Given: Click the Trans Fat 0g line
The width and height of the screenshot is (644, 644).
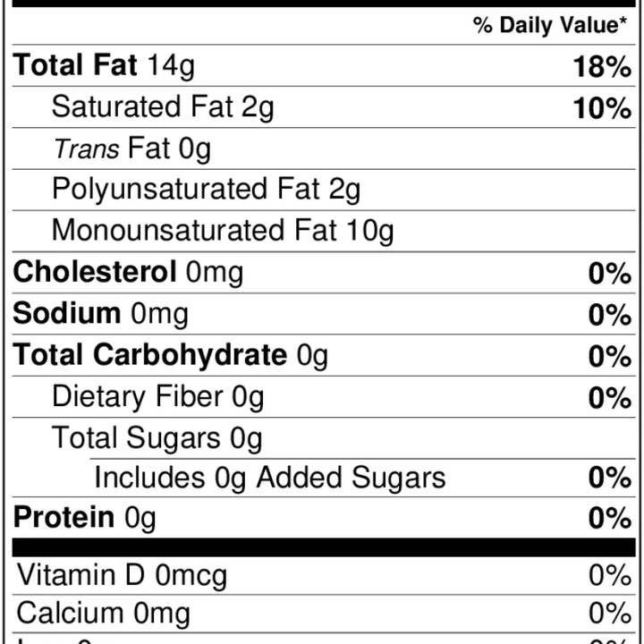Looking at the screenshot, I should tap(132, 149).
